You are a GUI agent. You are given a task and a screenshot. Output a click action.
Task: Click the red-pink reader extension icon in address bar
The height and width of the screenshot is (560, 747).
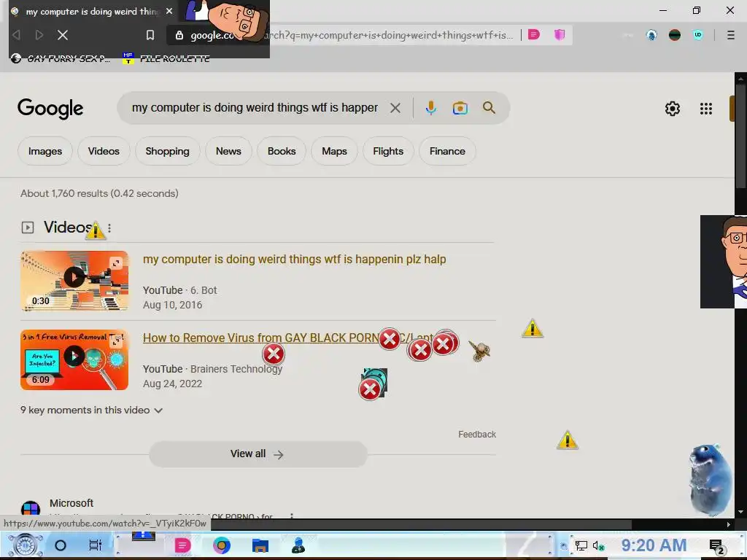[533, 34]
